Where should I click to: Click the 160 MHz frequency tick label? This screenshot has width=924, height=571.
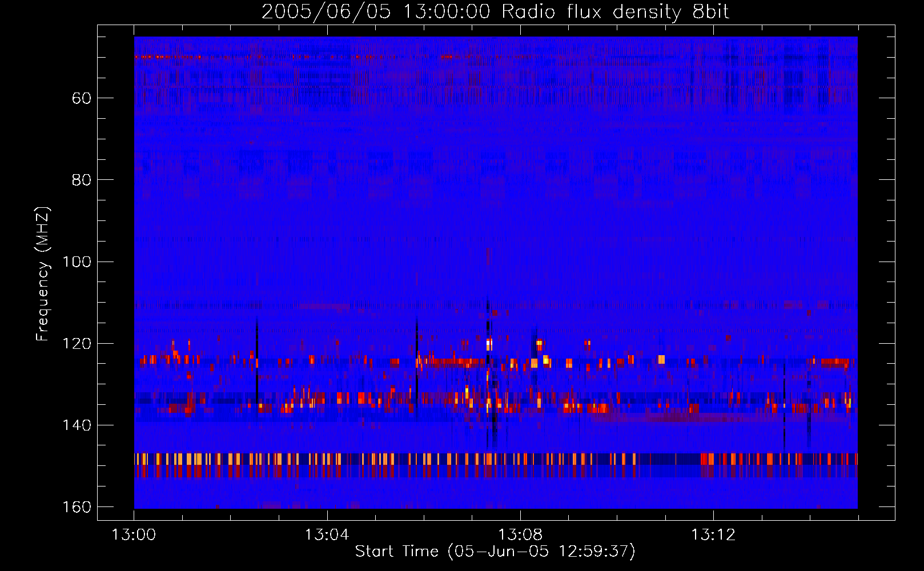point(77,506)
